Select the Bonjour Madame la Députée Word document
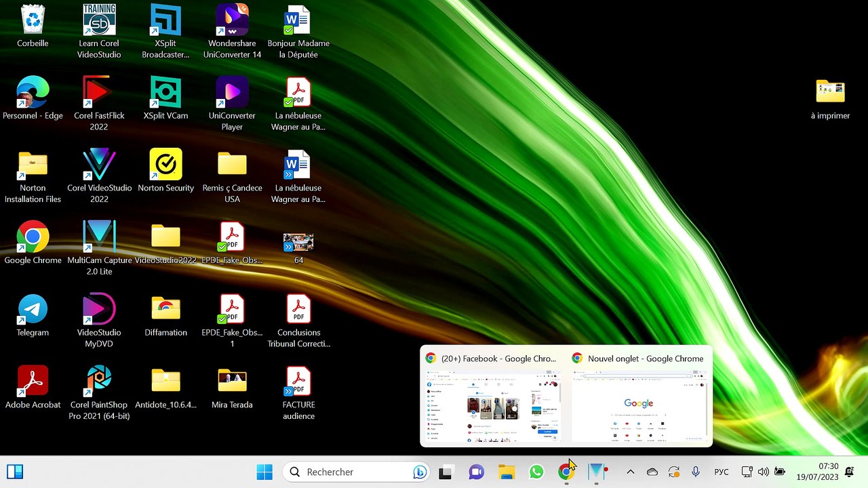Image resolution: width=868 pixels, height=488 pixels. (x=298, y=32)
